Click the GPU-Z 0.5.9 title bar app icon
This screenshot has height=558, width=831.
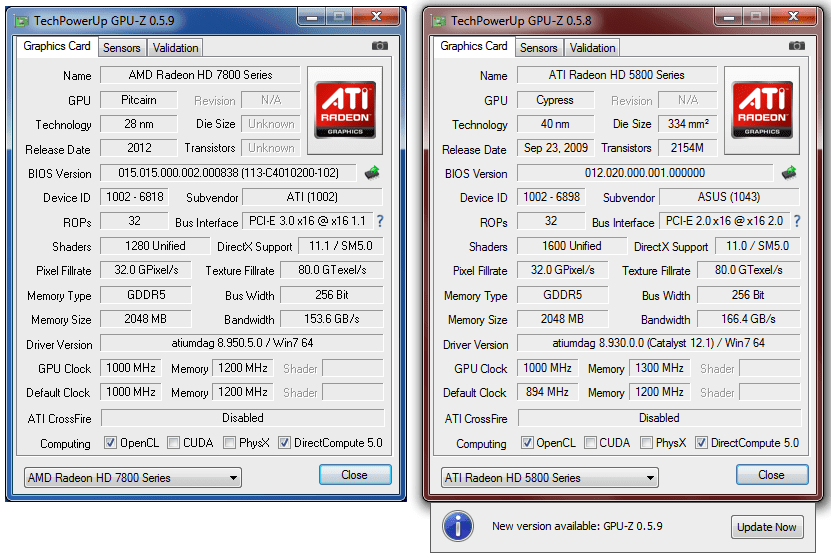coord(22,21)
